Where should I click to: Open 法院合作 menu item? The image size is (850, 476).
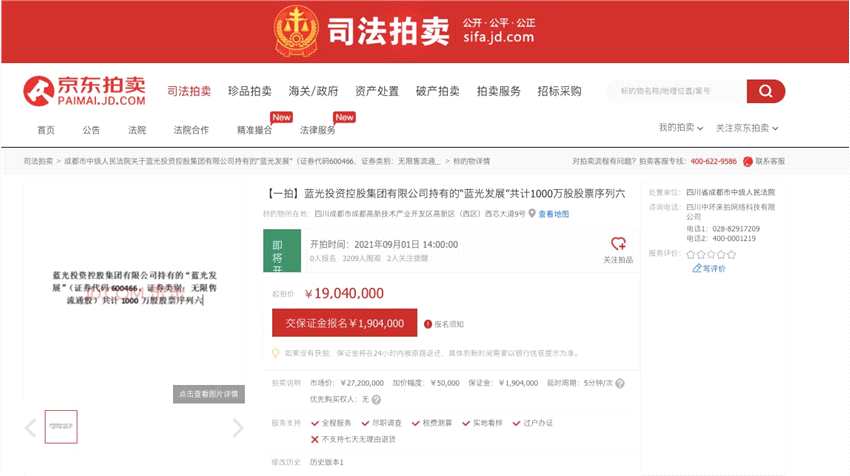(191, 130)
